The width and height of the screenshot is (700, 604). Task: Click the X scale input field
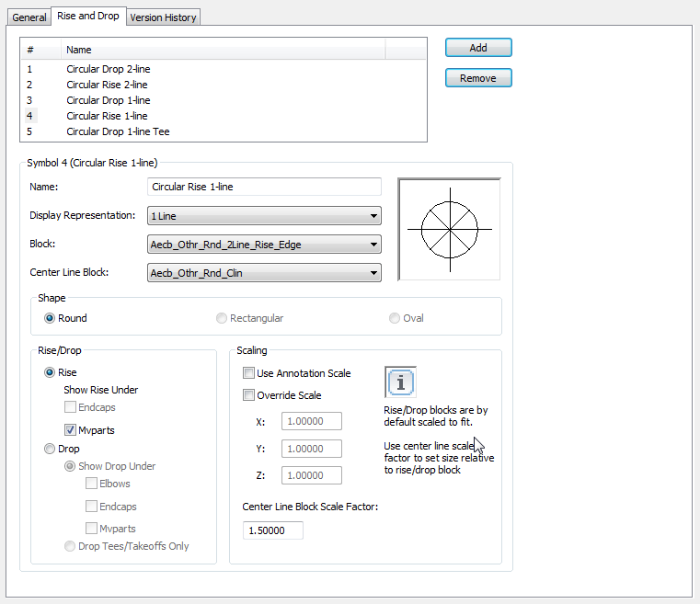point(312,421)
